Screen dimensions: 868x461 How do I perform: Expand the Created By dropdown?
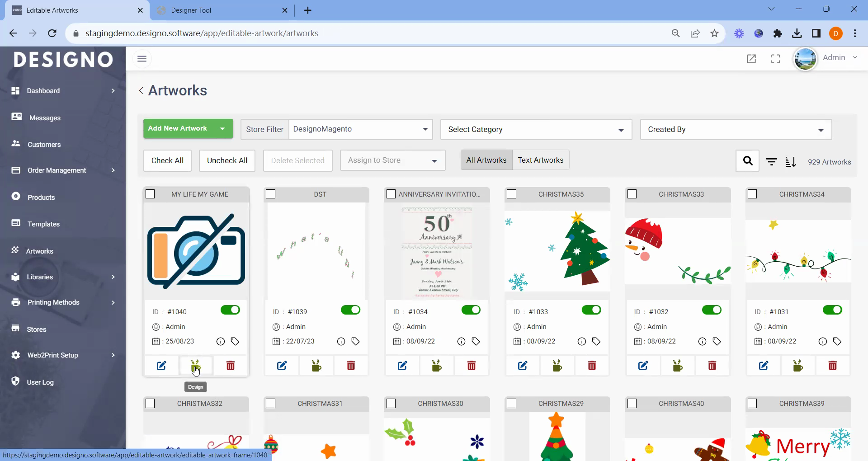736,130
